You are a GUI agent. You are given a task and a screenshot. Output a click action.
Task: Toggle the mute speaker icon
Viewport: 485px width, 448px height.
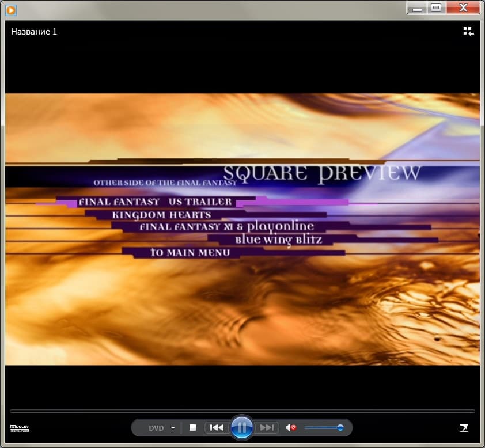(291, 428)
